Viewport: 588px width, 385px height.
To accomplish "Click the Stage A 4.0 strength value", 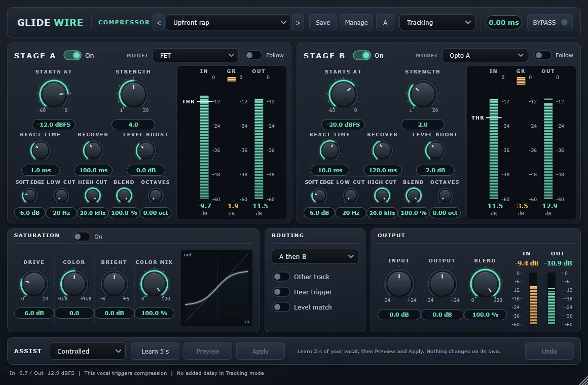I will (133, 125).
